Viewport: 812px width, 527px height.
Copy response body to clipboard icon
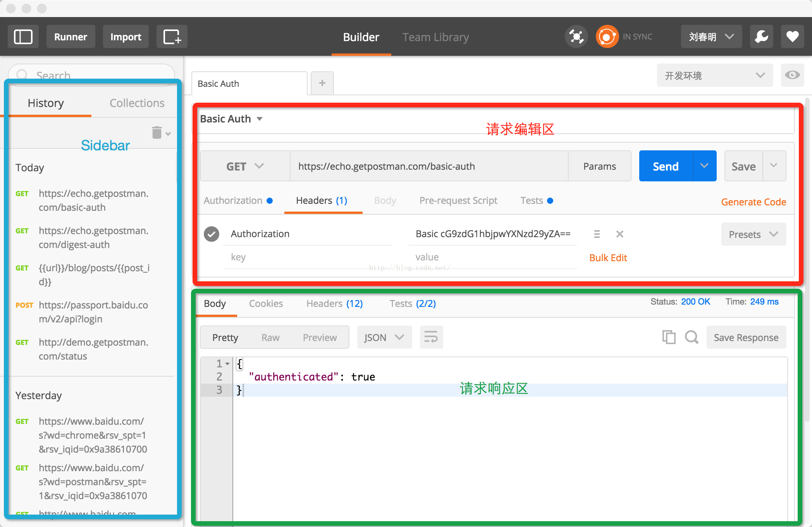tap(669, 337)
